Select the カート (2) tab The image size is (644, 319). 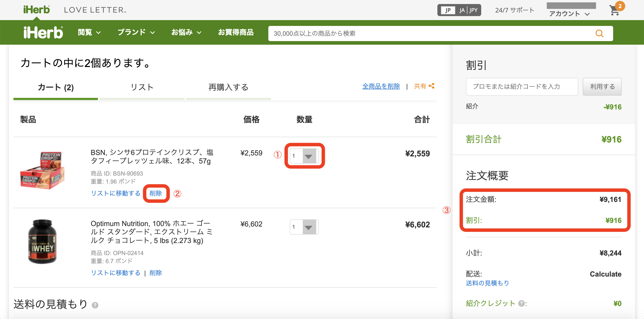click(55, 87)
